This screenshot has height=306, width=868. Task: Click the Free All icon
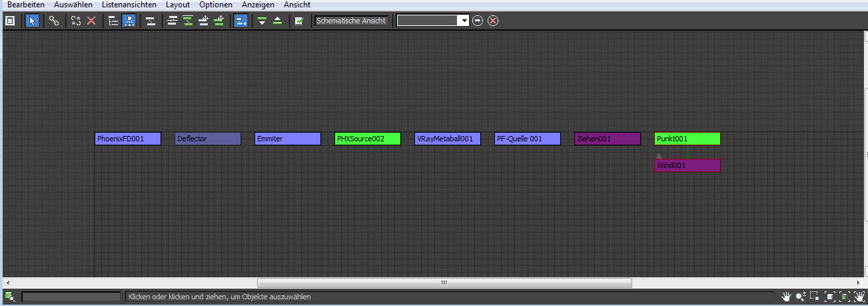point(204,21)
